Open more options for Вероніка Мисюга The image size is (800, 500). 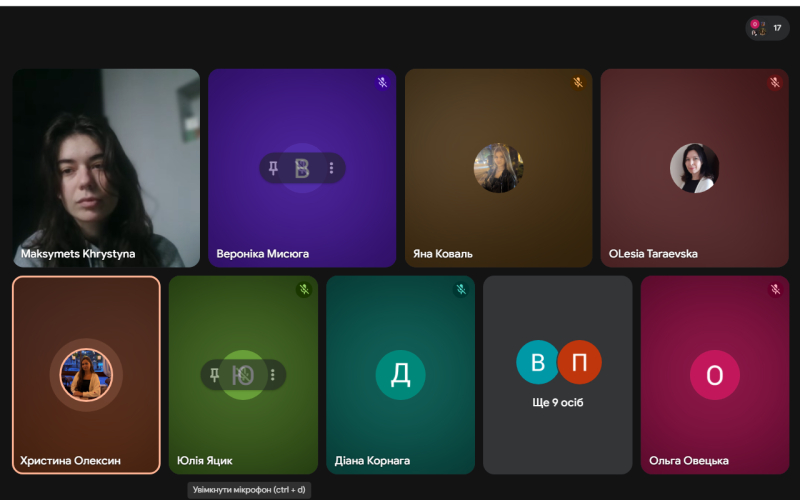point(331,168)
